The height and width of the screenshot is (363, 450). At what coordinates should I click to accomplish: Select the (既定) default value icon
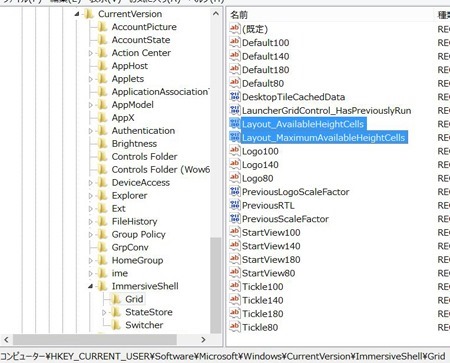(x=235, y=29)
